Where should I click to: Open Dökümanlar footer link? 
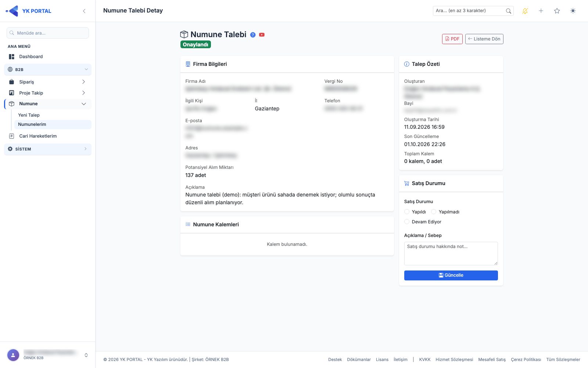[359, 360]
